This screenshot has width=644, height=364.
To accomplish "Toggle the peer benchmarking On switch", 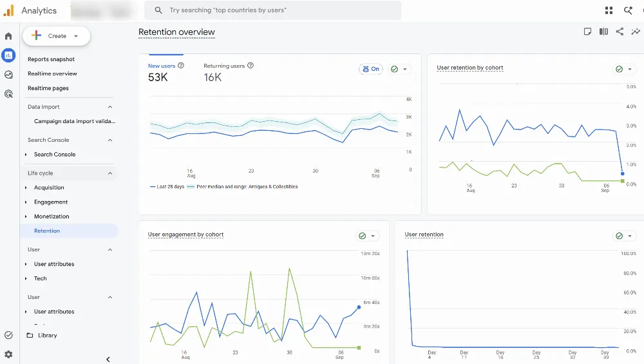I will point(371,69).
